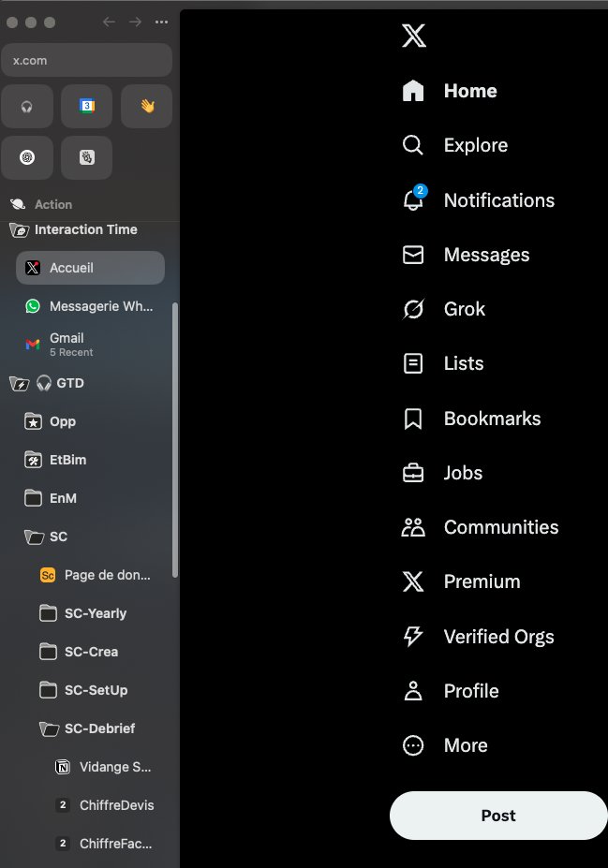Screen dimensions: 608x868
Task: Open the Page de don... tab
Action: 96,575
